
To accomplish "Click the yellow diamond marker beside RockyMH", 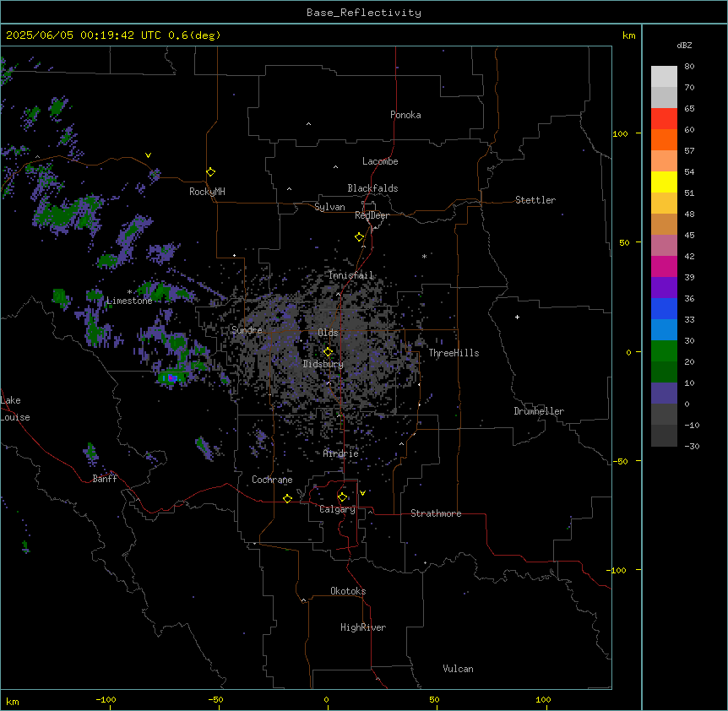I will [x=210, y=172].
